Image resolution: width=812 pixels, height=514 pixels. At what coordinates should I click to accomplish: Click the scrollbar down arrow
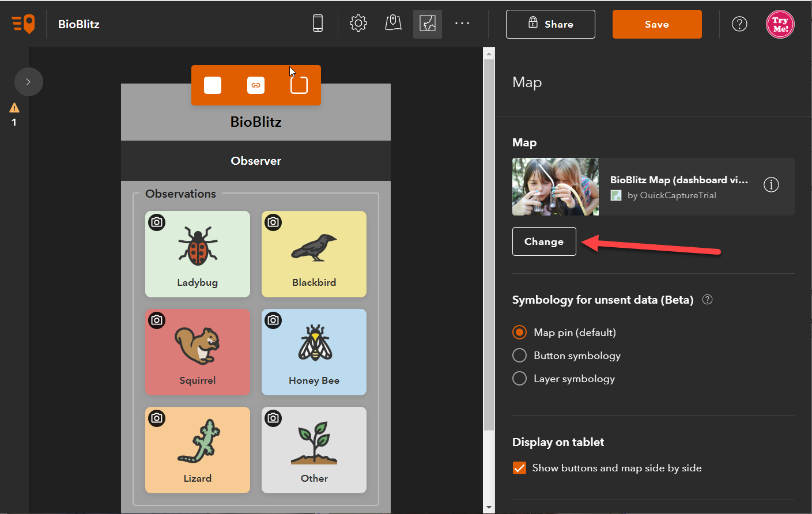pos(489,508)
